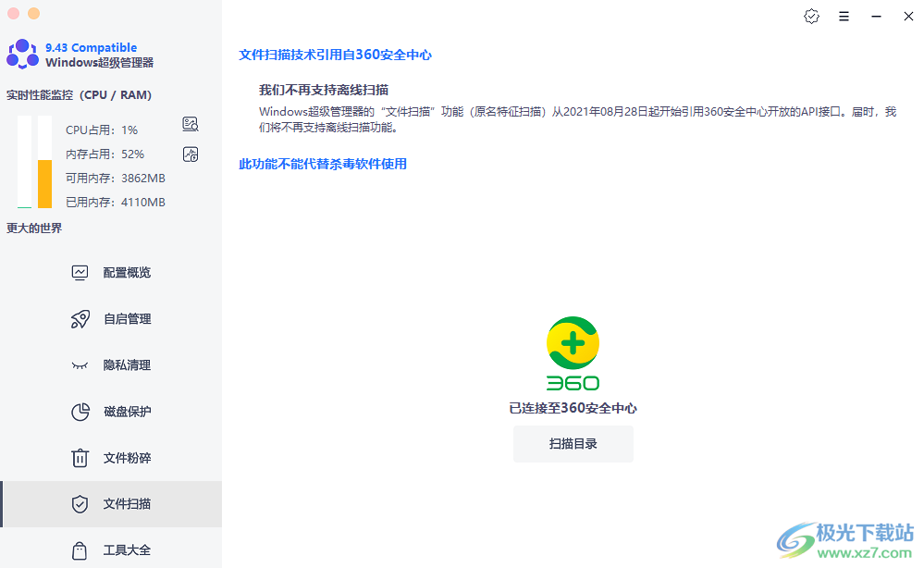Image resolution: width=924 pixels, height=568 pixels.
Task: Click the 内存占用: 52% value
Action: click(x=132, y=154)
